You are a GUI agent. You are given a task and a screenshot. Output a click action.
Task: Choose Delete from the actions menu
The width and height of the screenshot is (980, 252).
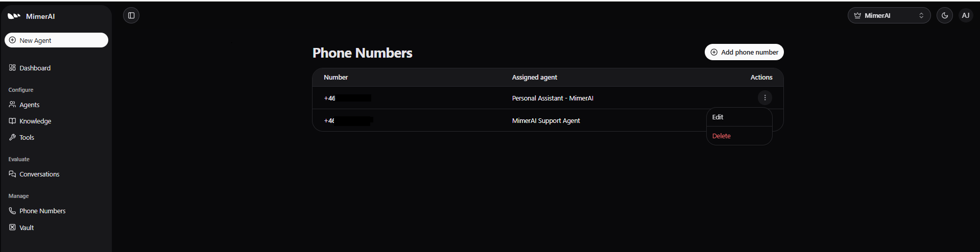(x=722, y=136)
